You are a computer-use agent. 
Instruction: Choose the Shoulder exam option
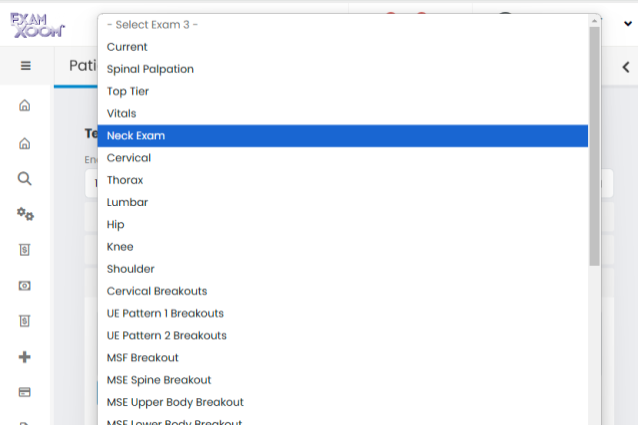(x=131, y=269)
